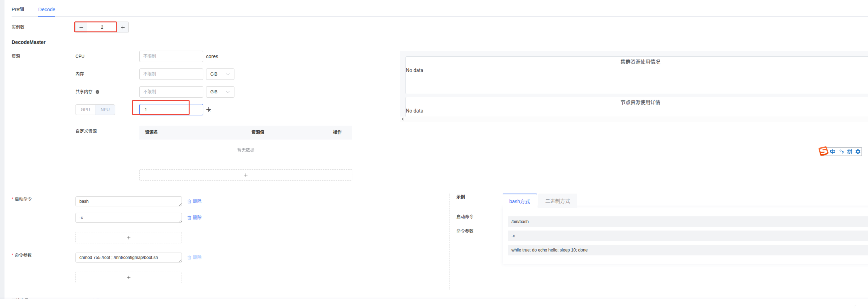Switch to the Prefill tab
The width and height of the screenshot is (868, 308).
tap(18, 9)
